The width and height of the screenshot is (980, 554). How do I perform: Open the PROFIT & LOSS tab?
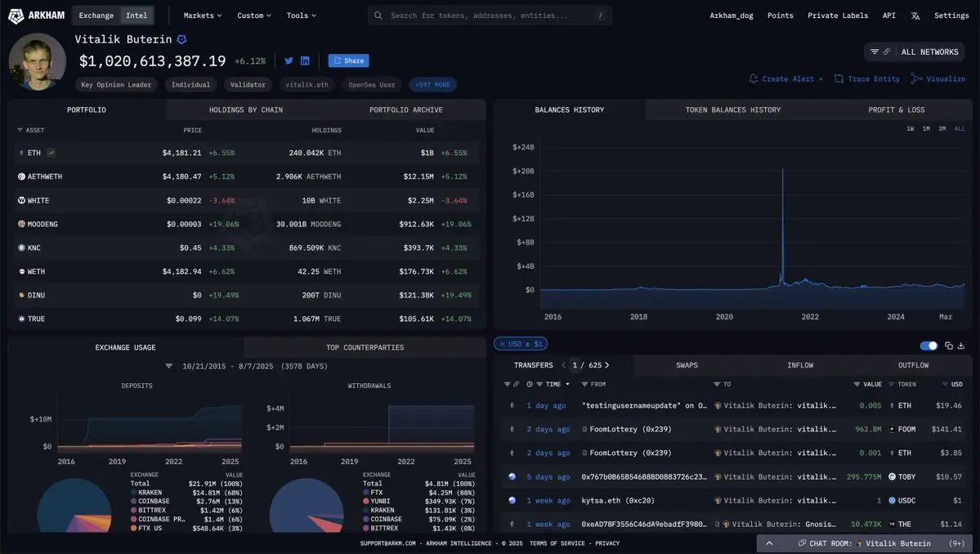coord(897,110)
